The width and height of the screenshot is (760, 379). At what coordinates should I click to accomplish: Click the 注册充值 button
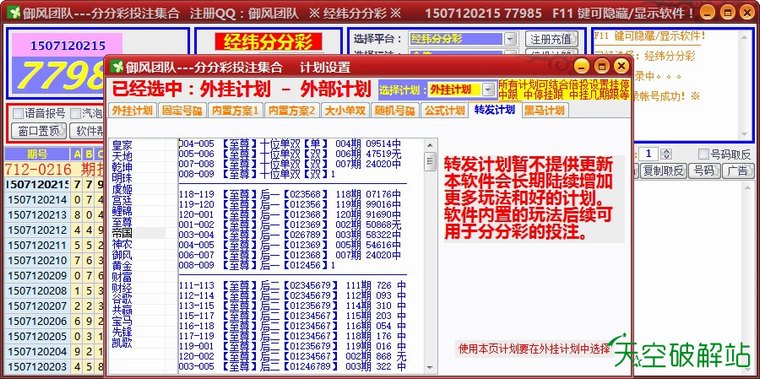552,39
